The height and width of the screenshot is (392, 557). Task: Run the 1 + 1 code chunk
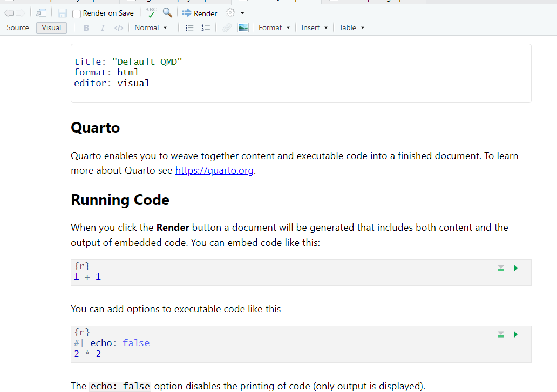tap(516, 268)
